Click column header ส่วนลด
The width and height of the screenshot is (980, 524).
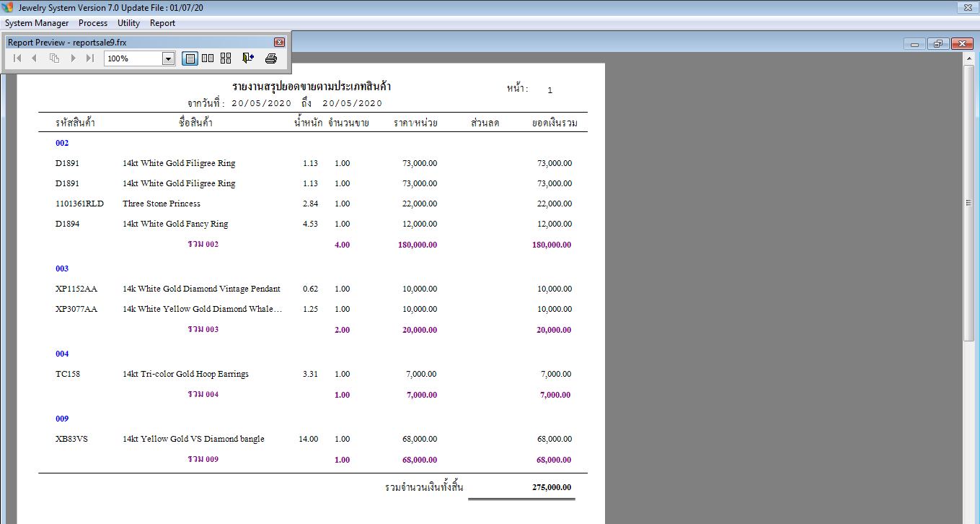[x=485, y=123]
